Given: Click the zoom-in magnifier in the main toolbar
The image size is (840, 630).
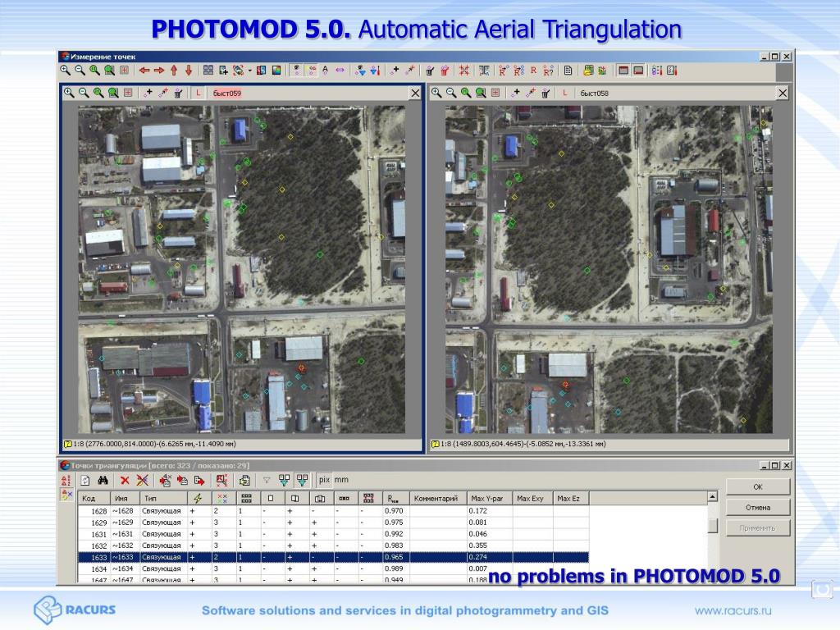Looking at the screenshot, I should (66, 71).
